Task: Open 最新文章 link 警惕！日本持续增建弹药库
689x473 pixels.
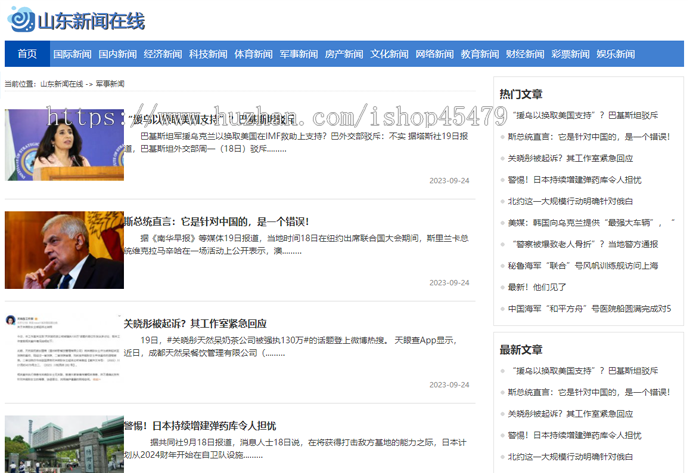Action: pos(575,436)
